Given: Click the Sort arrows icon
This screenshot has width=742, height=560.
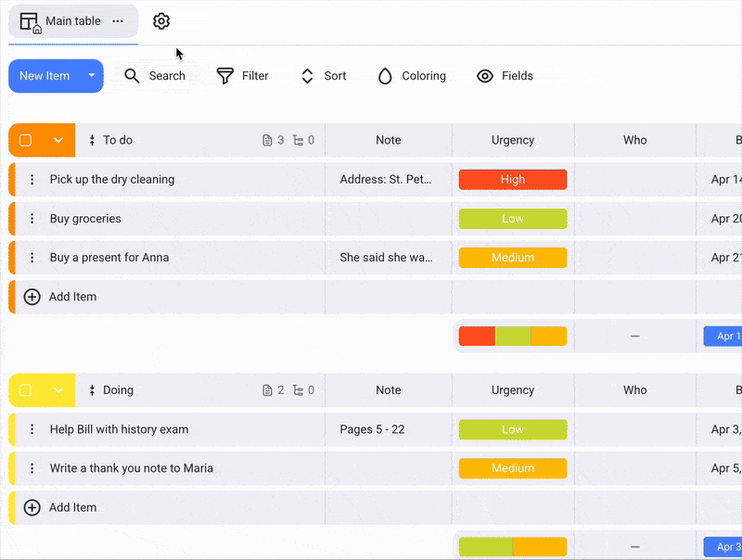Looking at the screenshot, I should (x=308, y=76).
